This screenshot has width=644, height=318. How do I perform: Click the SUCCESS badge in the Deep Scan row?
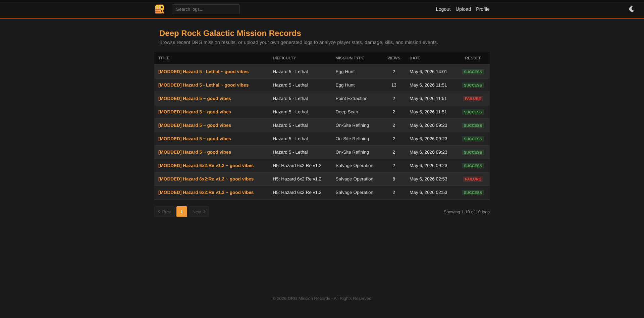[473, 112]
